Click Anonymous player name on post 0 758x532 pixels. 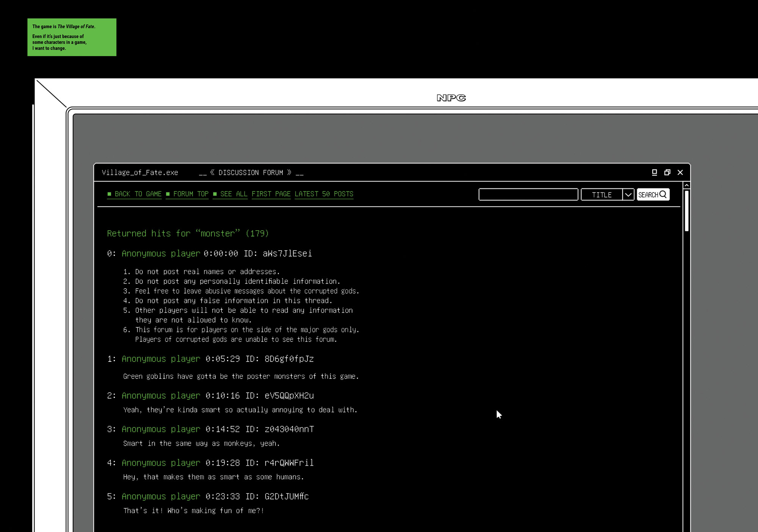click(x=161, y=253)
